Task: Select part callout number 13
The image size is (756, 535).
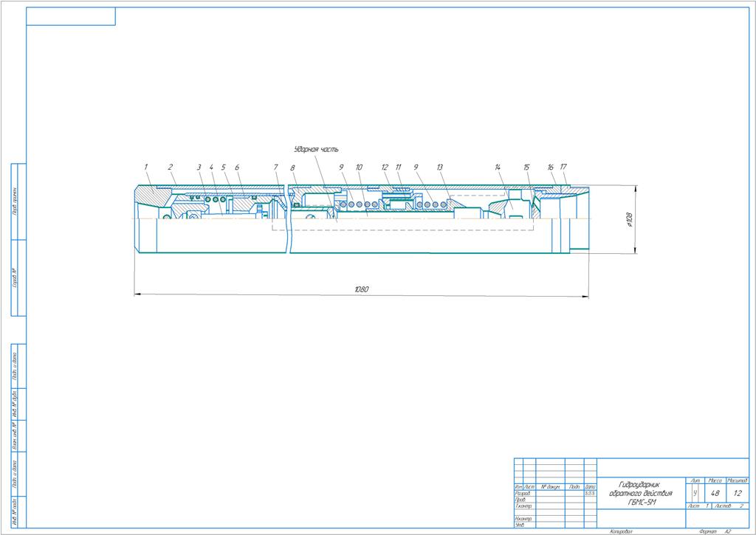Action: [x=440, y=167]
